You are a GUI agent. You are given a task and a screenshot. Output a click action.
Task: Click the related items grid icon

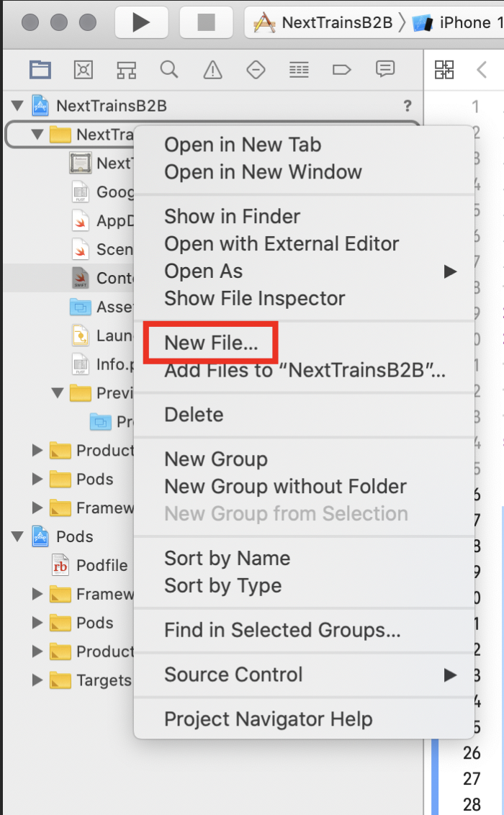(444, 69)
